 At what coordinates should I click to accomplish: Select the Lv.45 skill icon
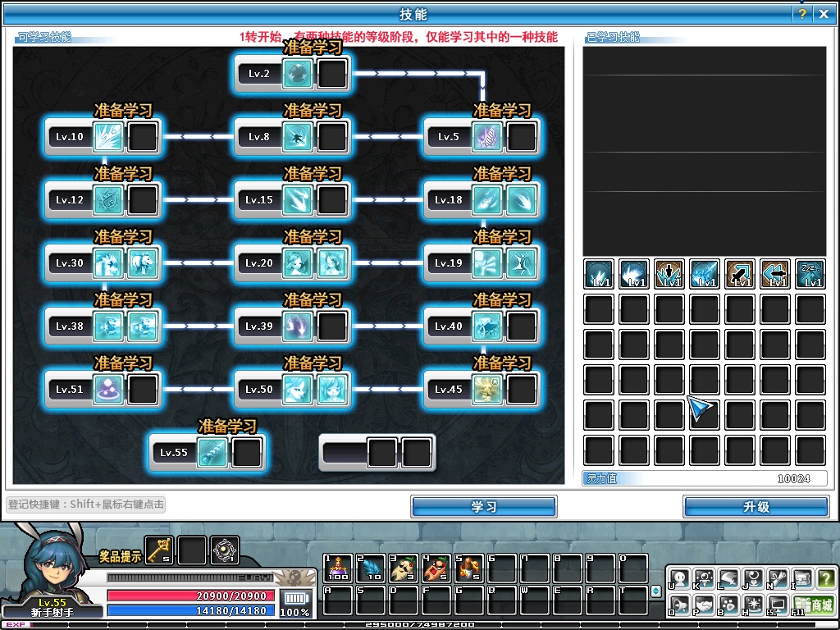point(486,390)
